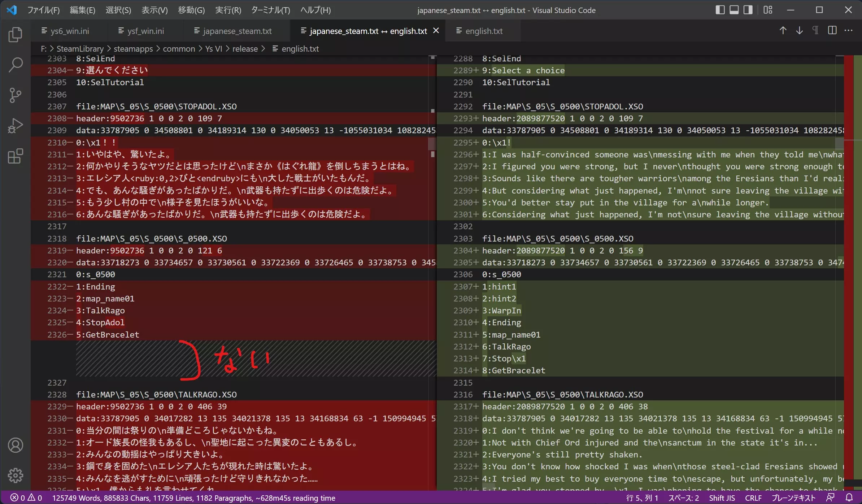862x504 pixels.
Task: Open Shift JIS encoding selector
Action: 722,498
